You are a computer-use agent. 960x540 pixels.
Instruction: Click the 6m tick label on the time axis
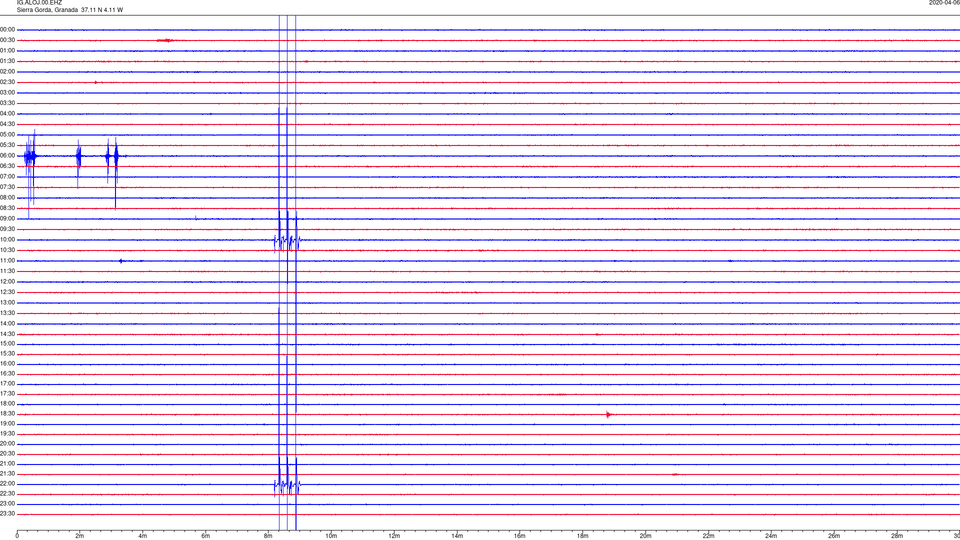click(x=206, y=536)
